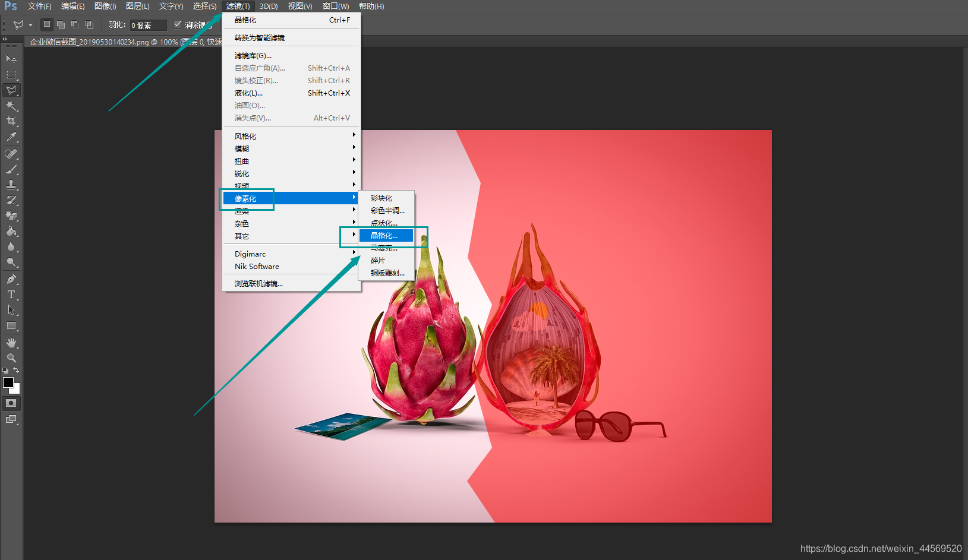The height and width of the screenshot is (560, 968).
Task: Select the Rectangle shape tool
Action: click(11, 325)
